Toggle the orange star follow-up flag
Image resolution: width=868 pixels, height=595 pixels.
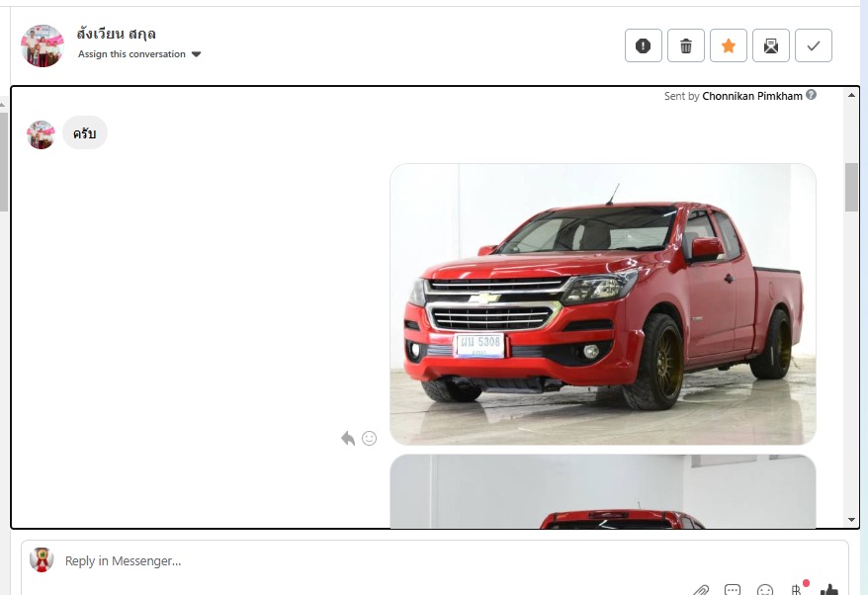[728, 45]
